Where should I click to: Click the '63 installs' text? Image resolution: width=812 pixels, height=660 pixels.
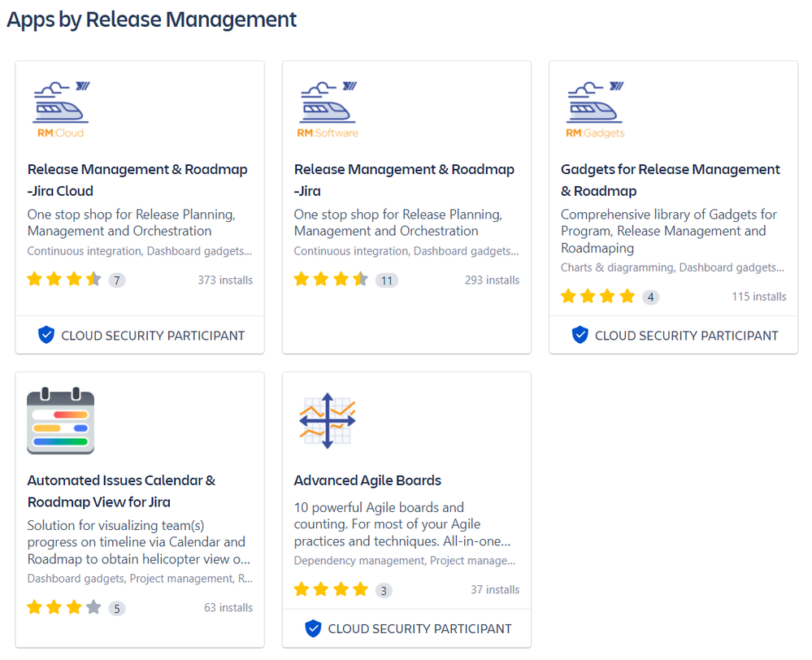click(228, 607)
